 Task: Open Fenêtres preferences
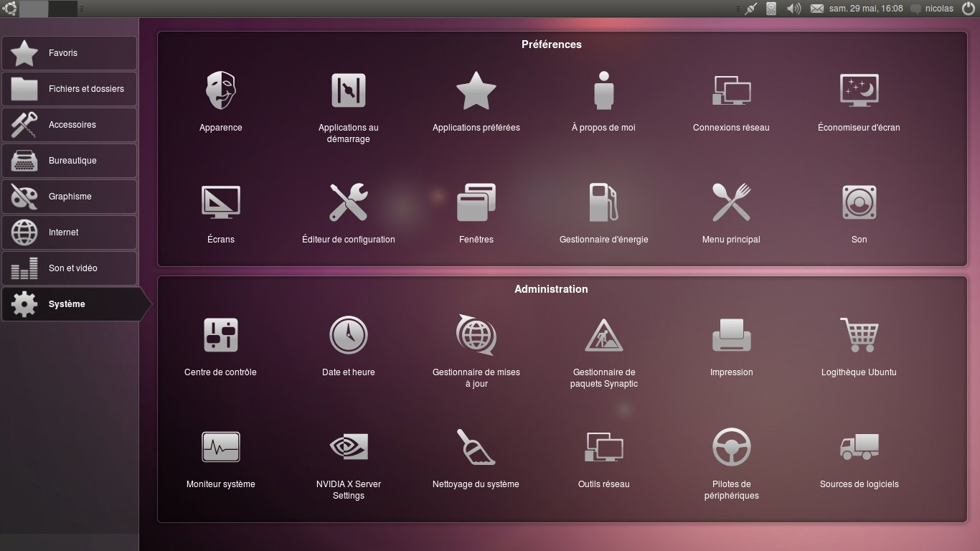tap(476, 214)
